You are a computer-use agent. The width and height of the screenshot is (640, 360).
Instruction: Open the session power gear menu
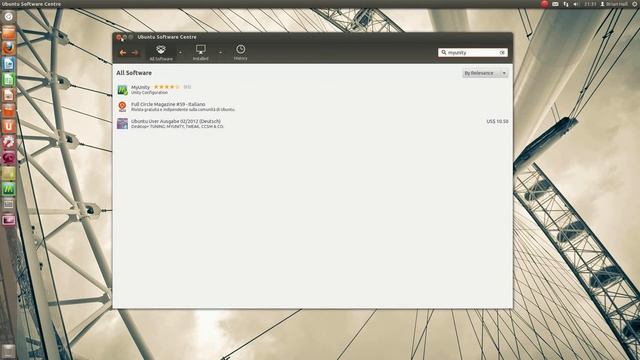click(x=635, y=4)
